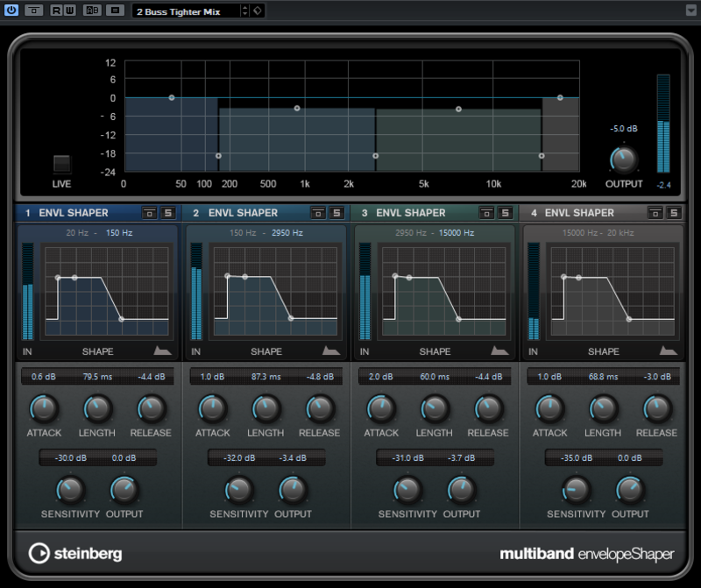This screenshot has width=701, height=588.
Task: Click the copy A to B settings icon
Action: [115, 10]
